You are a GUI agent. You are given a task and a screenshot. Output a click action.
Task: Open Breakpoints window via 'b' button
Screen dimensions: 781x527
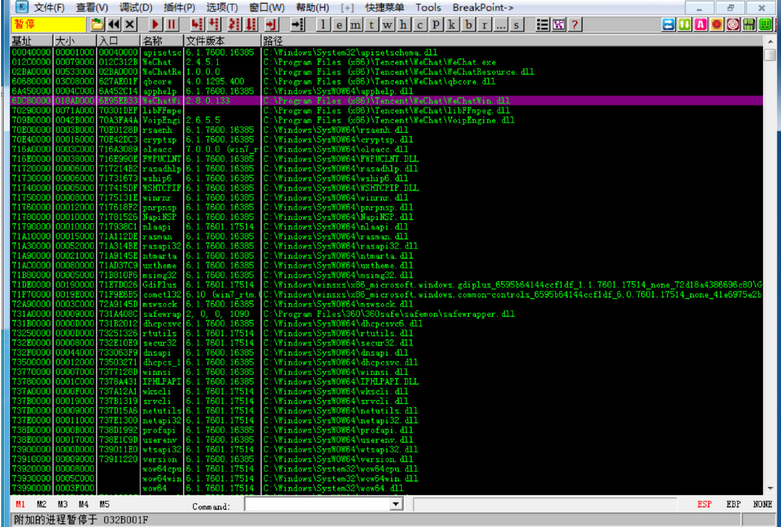click(x=469, y=24)
